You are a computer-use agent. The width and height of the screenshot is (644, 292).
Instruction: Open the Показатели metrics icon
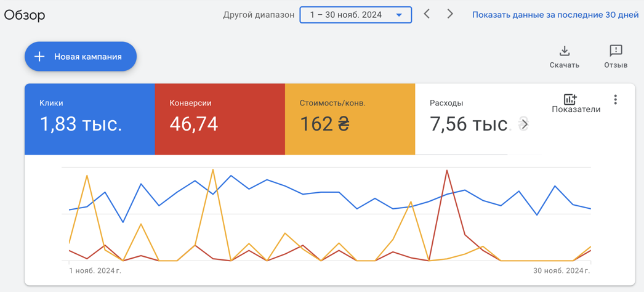(x=570, y=99)
